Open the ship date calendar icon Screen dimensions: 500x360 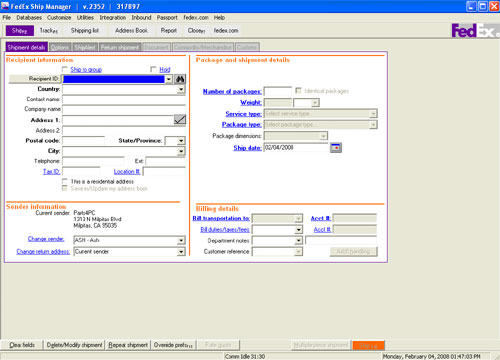336,147
